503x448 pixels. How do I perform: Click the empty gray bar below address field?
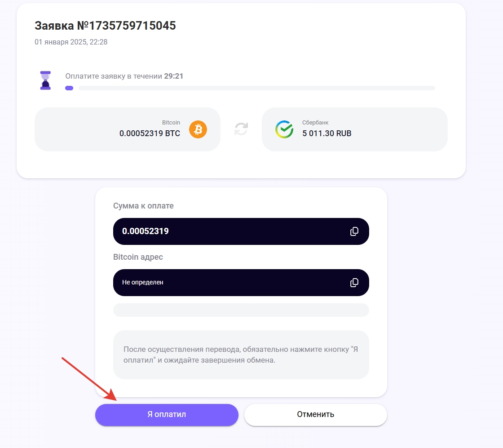[x=241, y=310]
